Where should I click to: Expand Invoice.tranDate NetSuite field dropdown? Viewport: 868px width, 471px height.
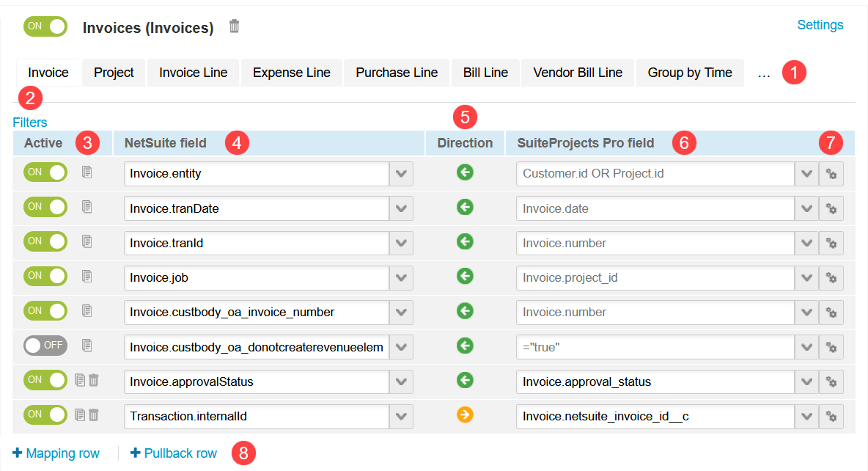coord(401,209)
